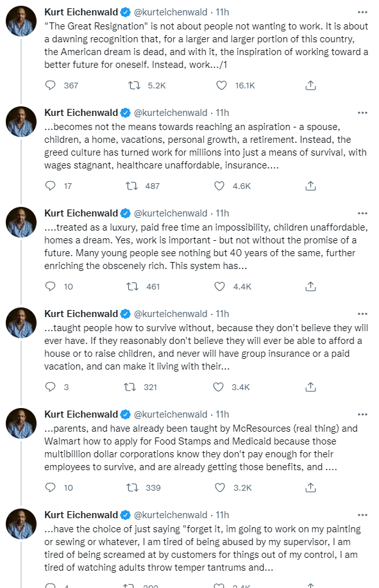Like the tweet with 3.2K likes
This screenshot has width=379, height=588.
[x=220, y=487]
